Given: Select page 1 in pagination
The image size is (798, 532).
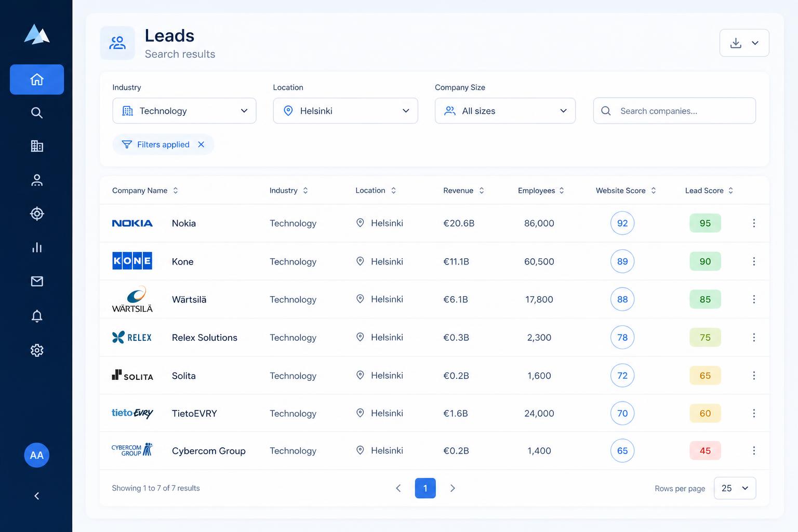Looking at the screenshot, I should 425,488.
